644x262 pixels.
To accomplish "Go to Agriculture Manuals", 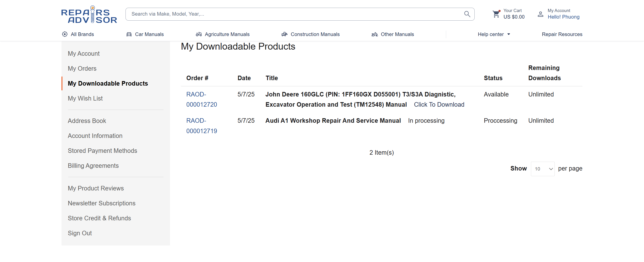I will [227, 34].
